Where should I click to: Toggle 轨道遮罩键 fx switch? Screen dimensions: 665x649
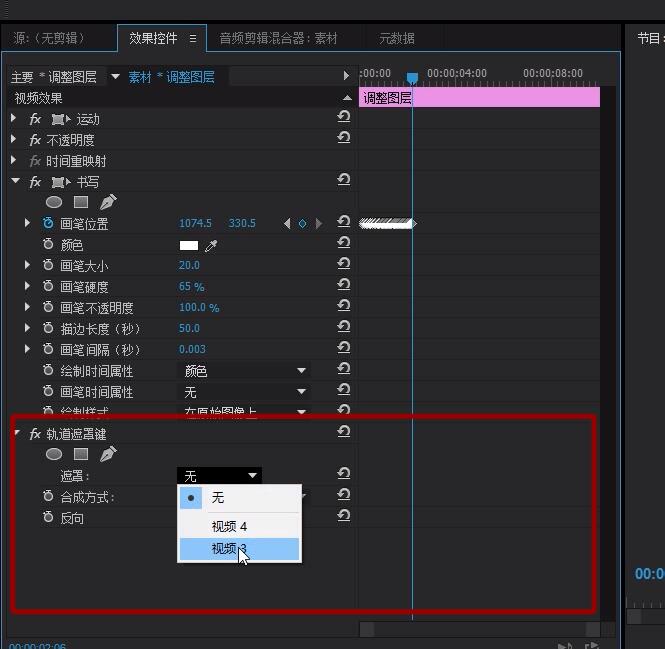click(35, 434)
